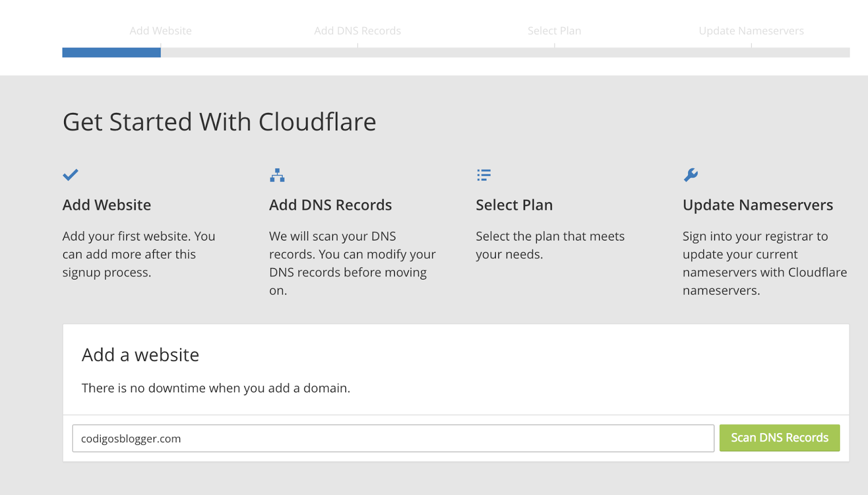
Task: Click the Select Plan list icon
Action: 484,175
